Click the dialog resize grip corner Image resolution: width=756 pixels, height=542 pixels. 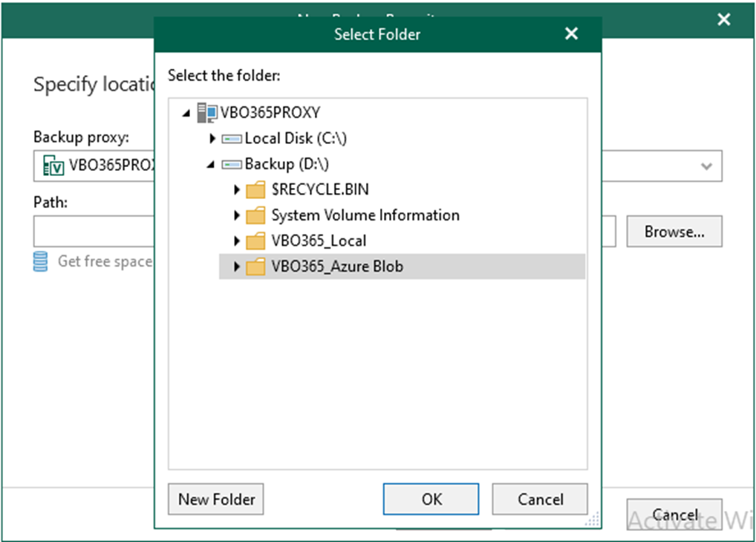(593, 519)
